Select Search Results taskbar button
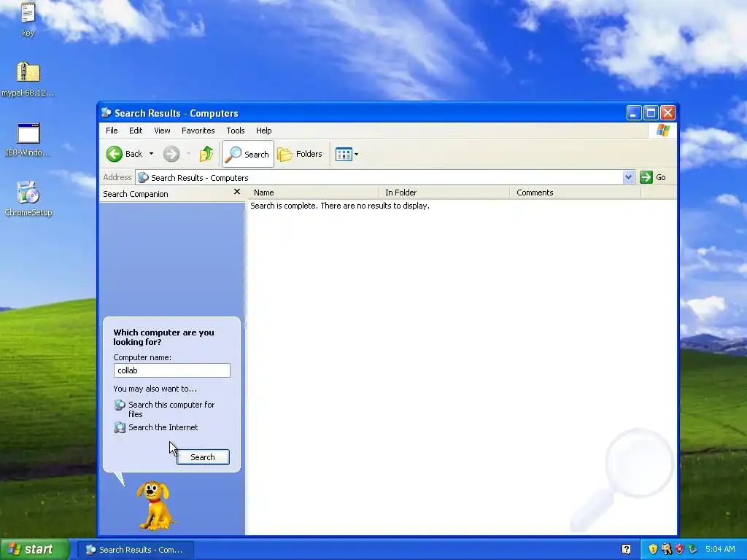Screen dimensions: 747x560 135,550
